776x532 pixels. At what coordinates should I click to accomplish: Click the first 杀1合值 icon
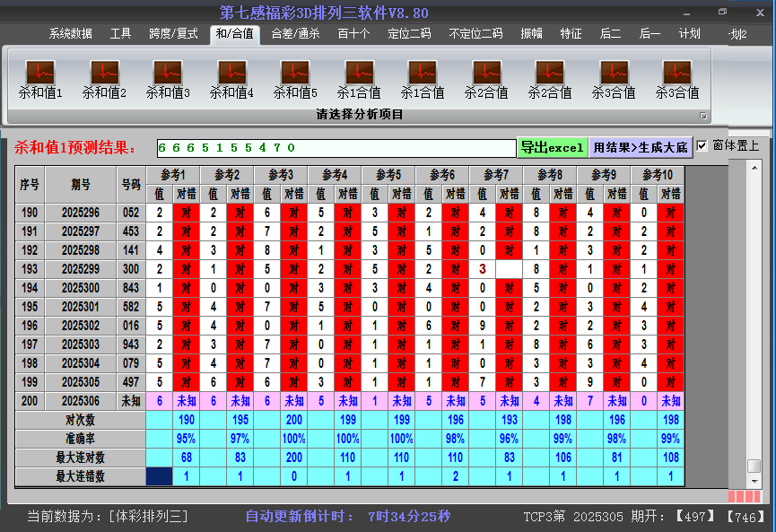coord(359,76)
